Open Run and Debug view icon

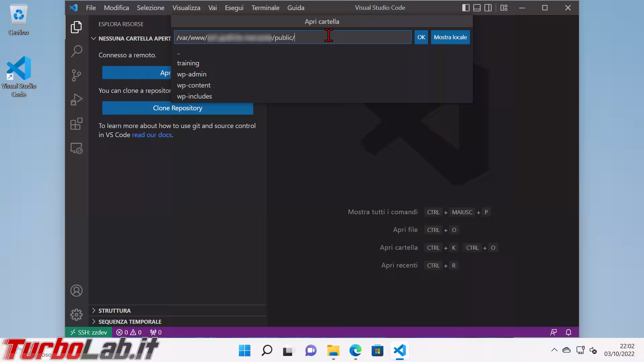pos(76,100)
